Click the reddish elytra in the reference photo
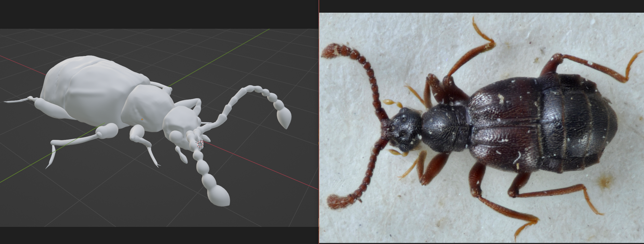The height and width of the screenshot is (244, 644). point(502,123)
